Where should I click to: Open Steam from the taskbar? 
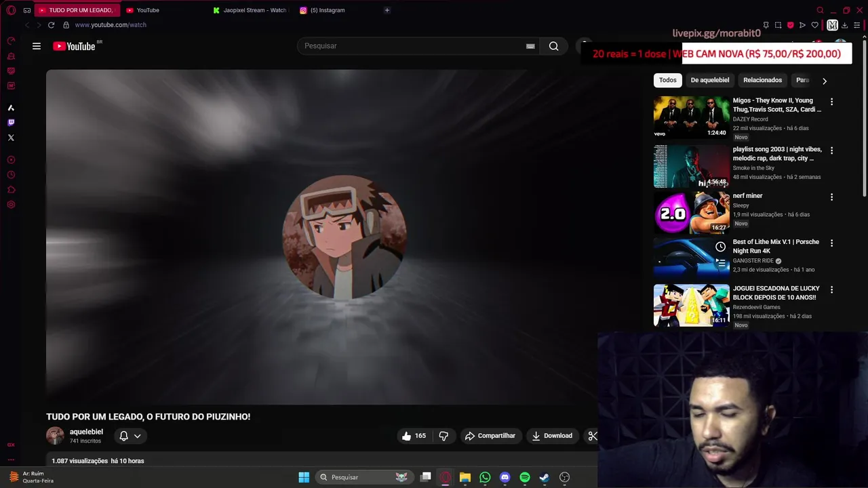point(545,477)
